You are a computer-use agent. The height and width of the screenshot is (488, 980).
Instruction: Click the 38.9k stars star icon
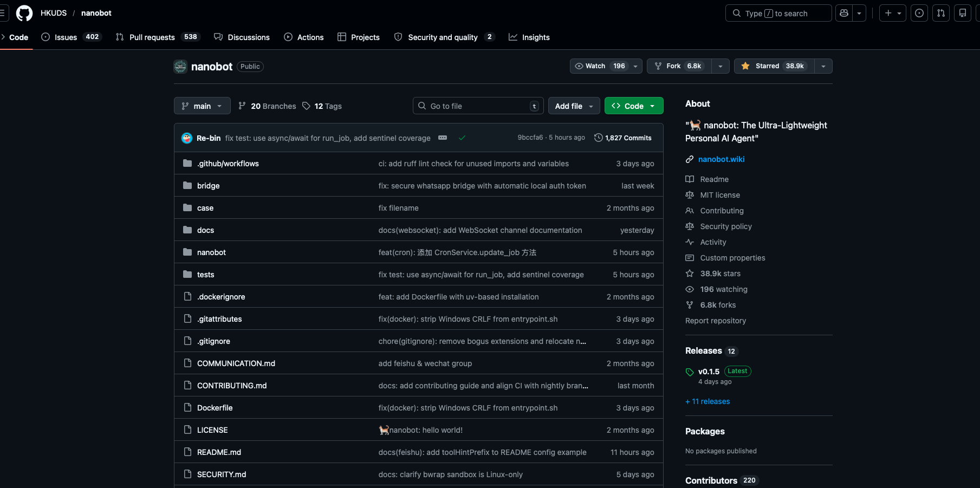point(690,274)
